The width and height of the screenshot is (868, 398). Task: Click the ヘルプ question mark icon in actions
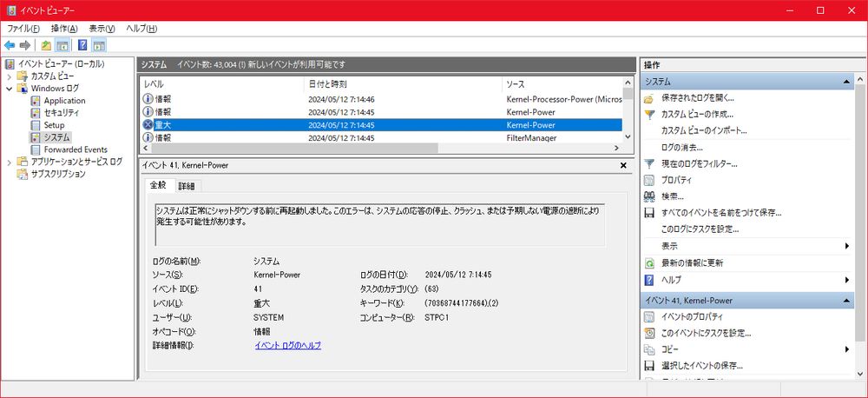point(650,280)
